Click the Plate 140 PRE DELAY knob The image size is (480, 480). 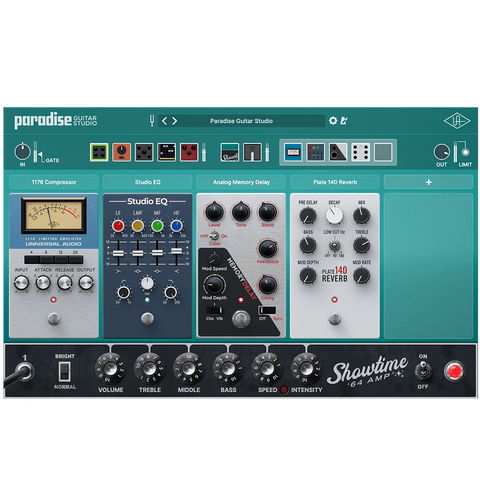308,215
